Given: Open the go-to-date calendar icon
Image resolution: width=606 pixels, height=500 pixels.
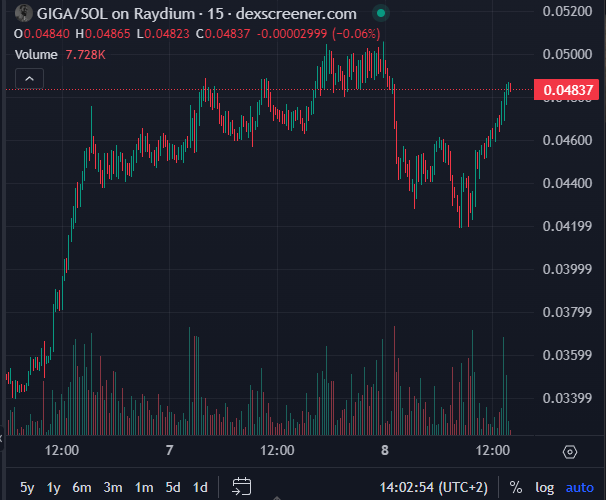Looking at the screenshot, I should (242, 486).
